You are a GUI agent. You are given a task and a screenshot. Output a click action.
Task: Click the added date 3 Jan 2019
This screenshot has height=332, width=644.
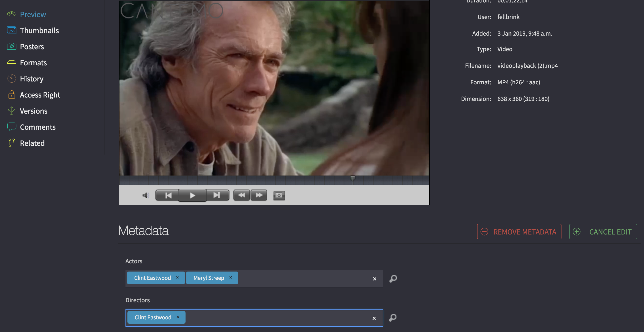524,33
